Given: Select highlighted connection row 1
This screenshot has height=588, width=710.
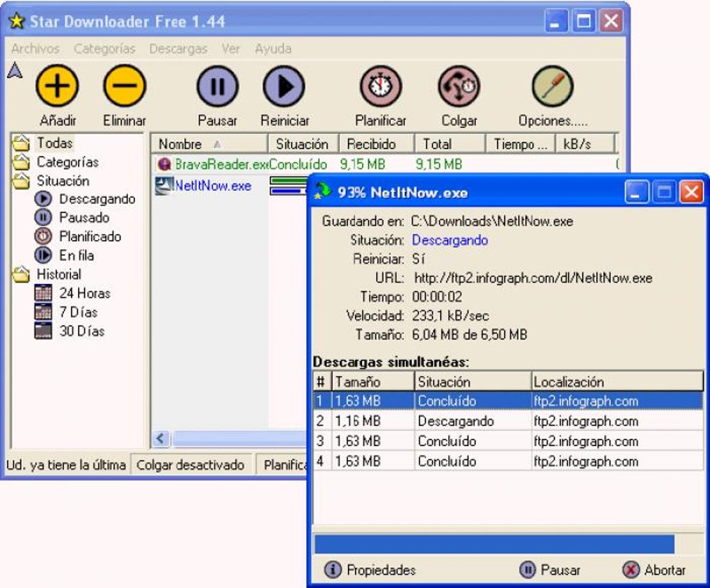Looking at the screenshot, I should point(508,401).
